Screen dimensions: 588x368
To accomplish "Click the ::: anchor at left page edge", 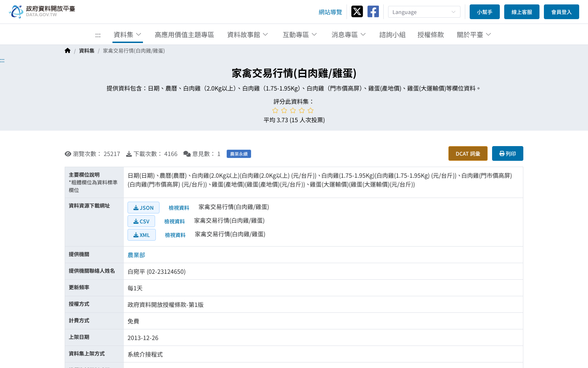I will 2,61.
